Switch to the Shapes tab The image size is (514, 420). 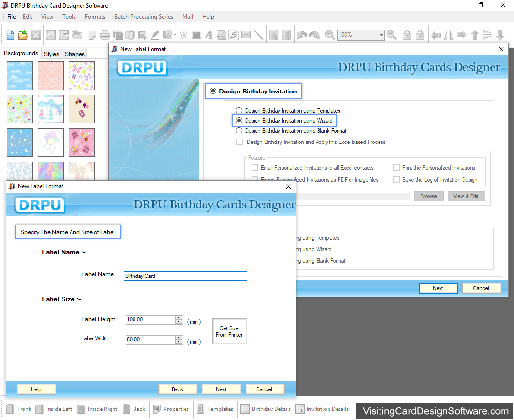coord(75,54)
